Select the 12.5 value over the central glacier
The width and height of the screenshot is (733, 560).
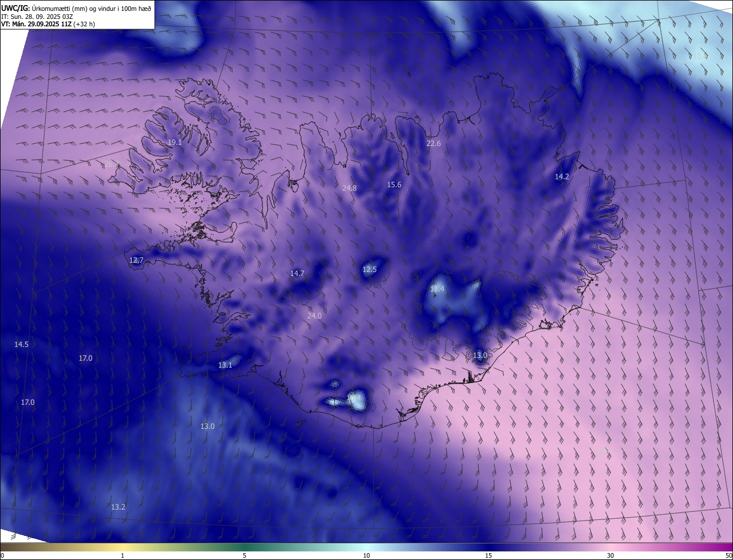tap(370, 270)
